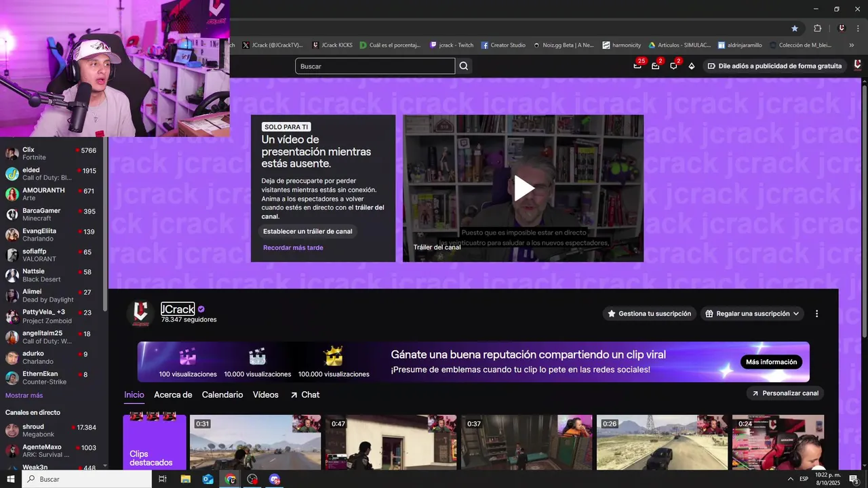Expand Regalar una suscripción dropdown
The width and height of the screenshot is (868, 488).
(x=753, y=314)
